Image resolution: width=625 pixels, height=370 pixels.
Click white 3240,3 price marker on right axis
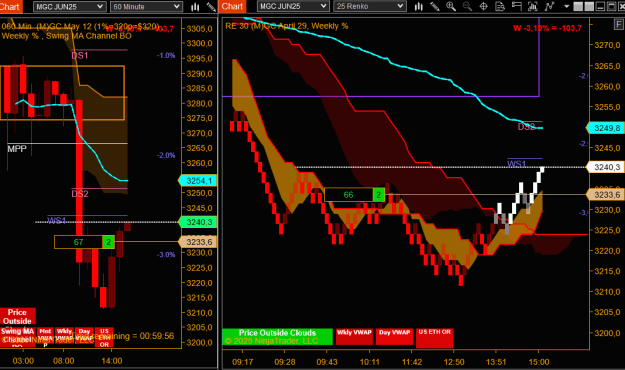pos(606,167)
